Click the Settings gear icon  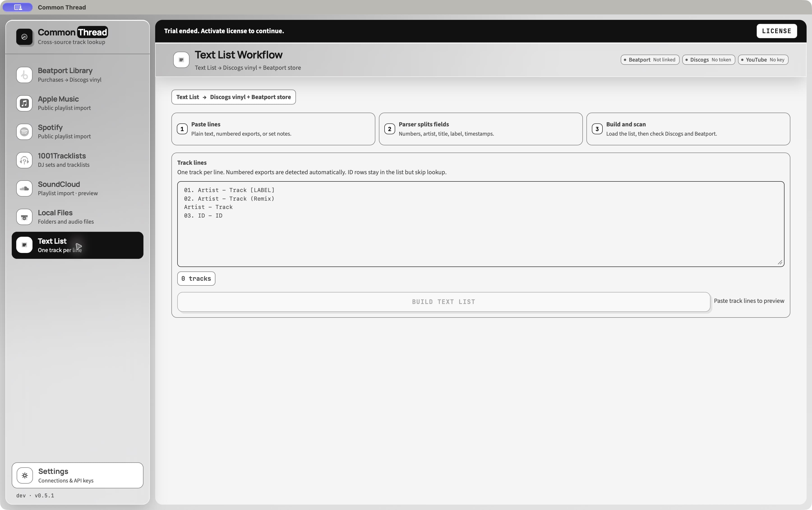pyautogui.click(x=25, y=475)
